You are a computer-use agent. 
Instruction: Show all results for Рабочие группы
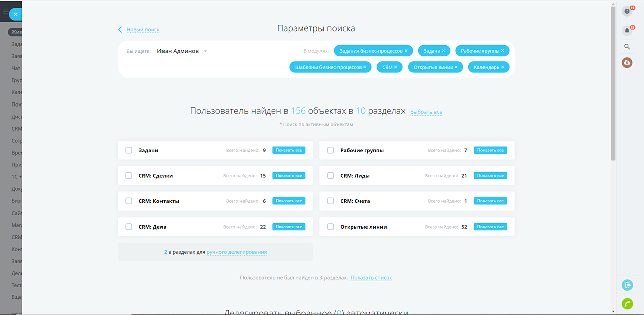pyautogui.click(x=491, y=150)
